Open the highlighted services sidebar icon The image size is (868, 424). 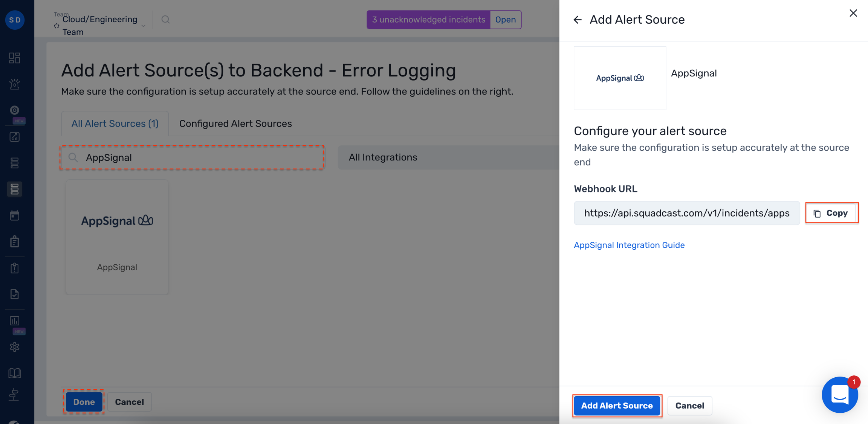(x=15, y=189)
